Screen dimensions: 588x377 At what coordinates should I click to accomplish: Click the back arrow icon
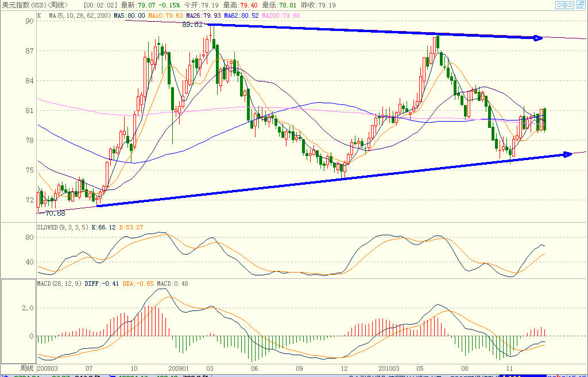[560, 5]
